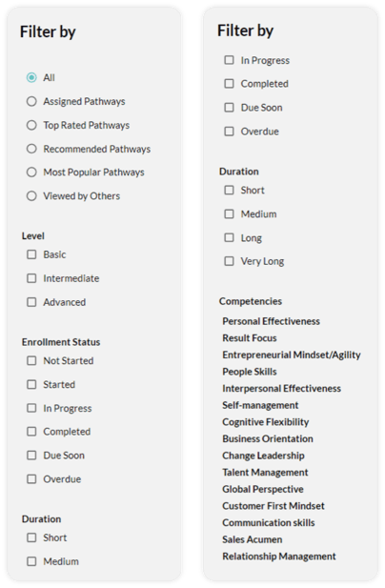Click the Personal Effectiveness competency
This screenshot has height=588, width=385.
click(x=271, y=321)
